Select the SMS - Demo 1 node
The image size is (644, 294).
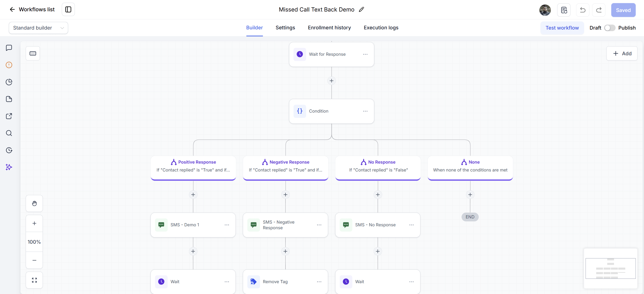193,225
